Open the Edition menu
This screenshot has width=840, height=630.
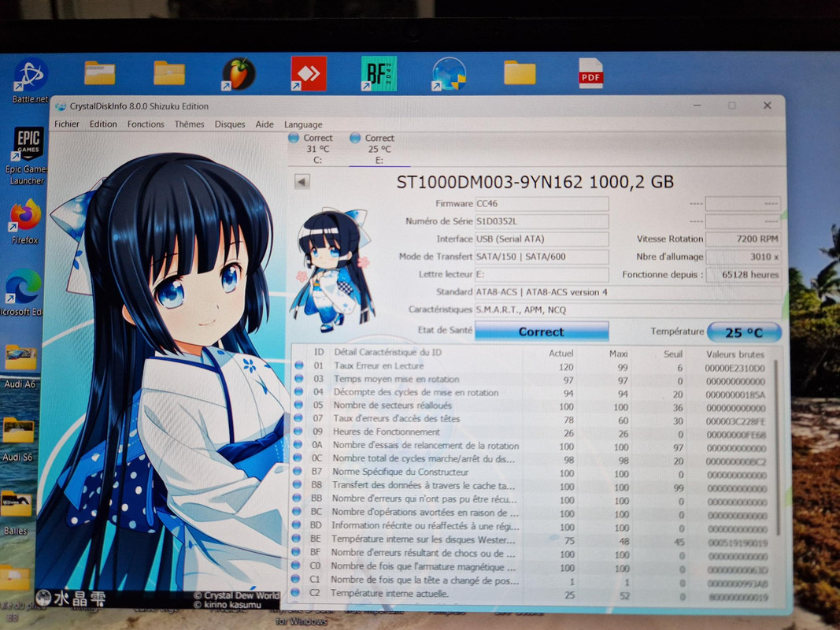pyautogui.click(x=103, y=124)
